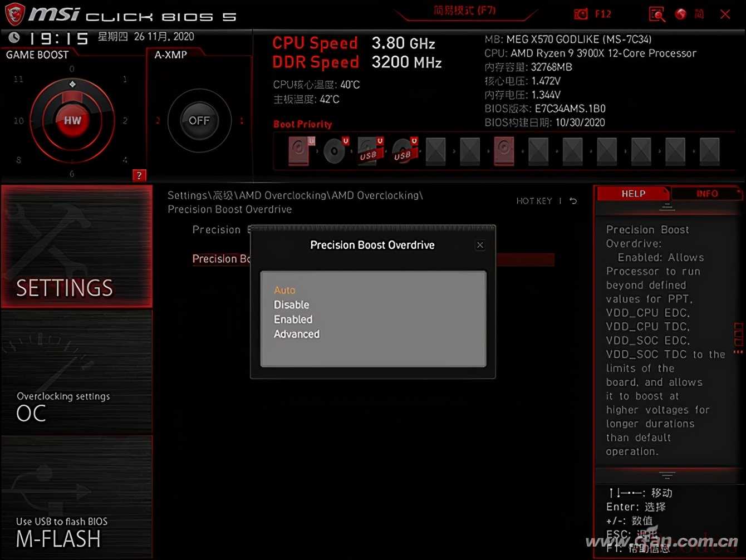Screen dimensions: 746x560
Task: Switch to the INFO tab
Action: pyautogui.click(x=707, y=194)
